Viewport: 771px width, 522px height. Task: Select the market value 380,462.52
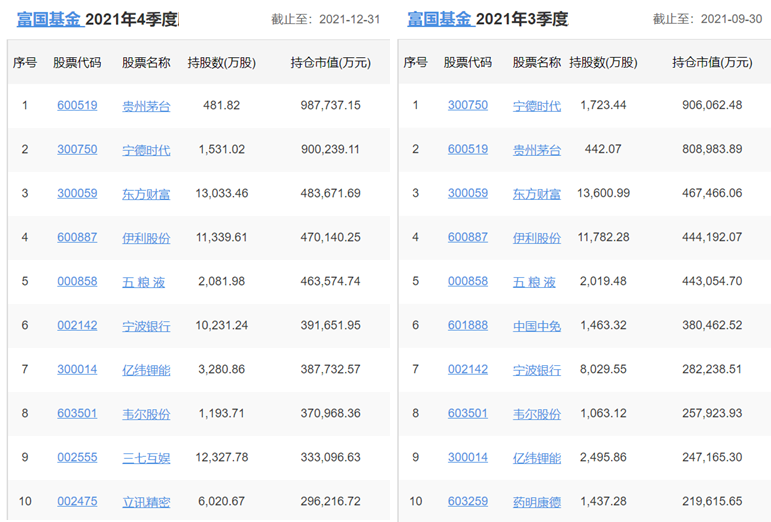coord(712,325)
